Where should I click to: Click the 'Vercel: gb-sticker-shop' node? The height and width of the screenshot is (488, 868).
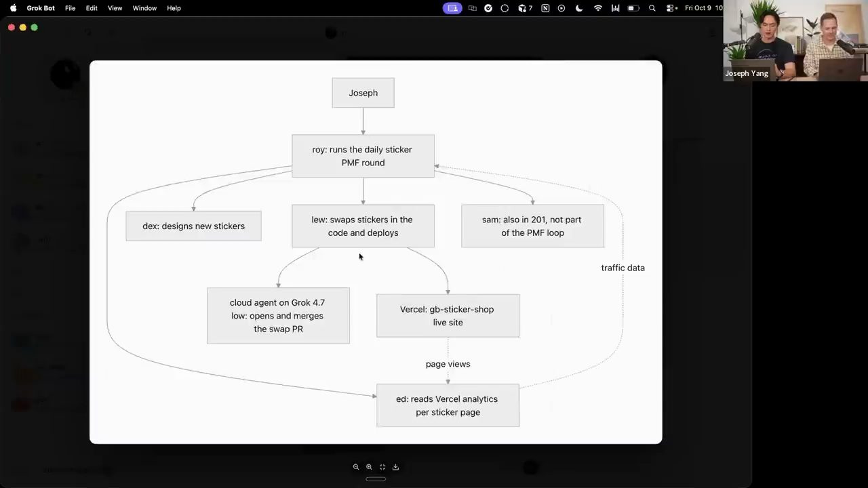point(448,315)
